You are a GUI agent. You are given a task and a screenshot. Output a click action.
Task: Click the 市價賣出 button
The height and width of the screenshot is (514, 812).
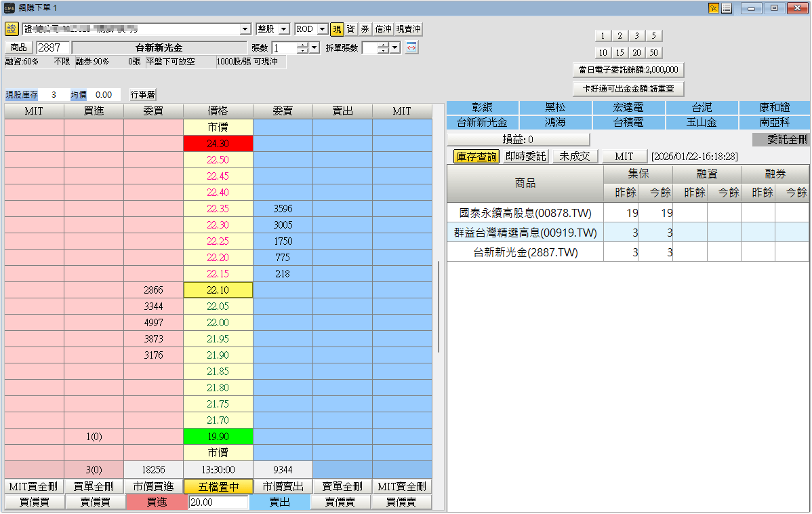tap(283, 487)
